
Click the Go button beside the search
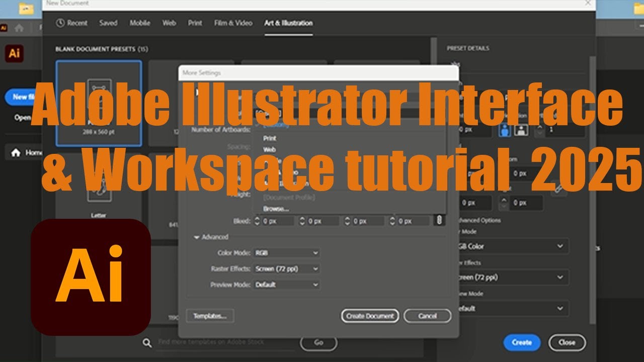pyautogui.click(x=318, y=342)
